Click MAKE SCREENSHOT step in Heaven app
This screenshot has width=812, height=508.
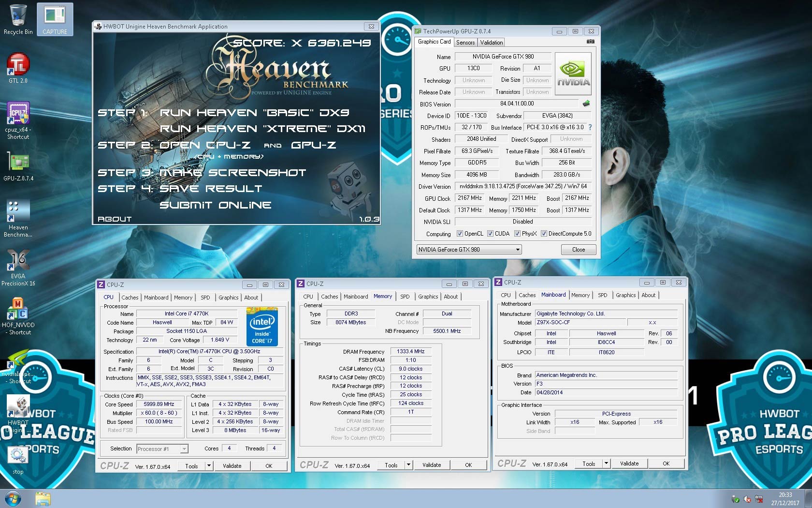tap(232, 173)
